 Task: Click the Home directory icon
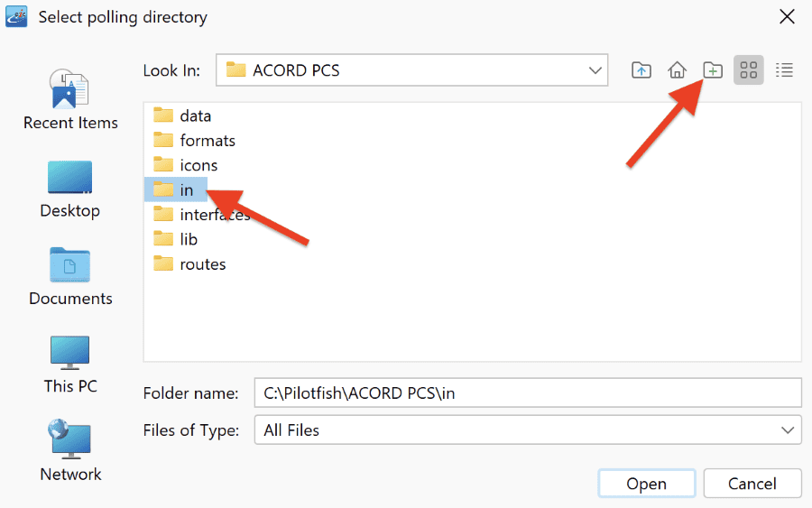(x=677, y=69)
